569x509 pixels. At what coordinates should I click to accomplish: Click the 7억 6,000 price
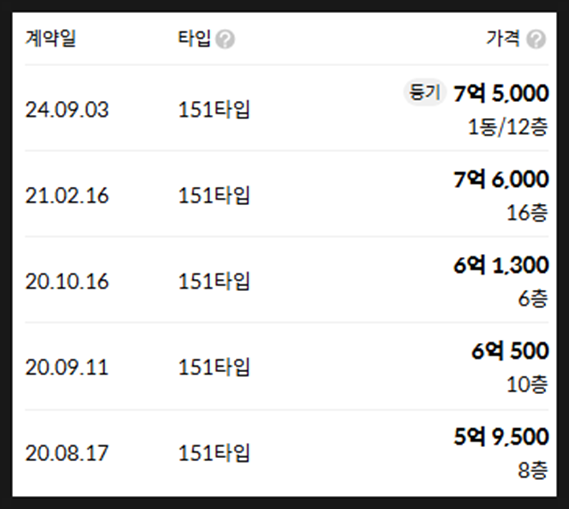(501, 179)
